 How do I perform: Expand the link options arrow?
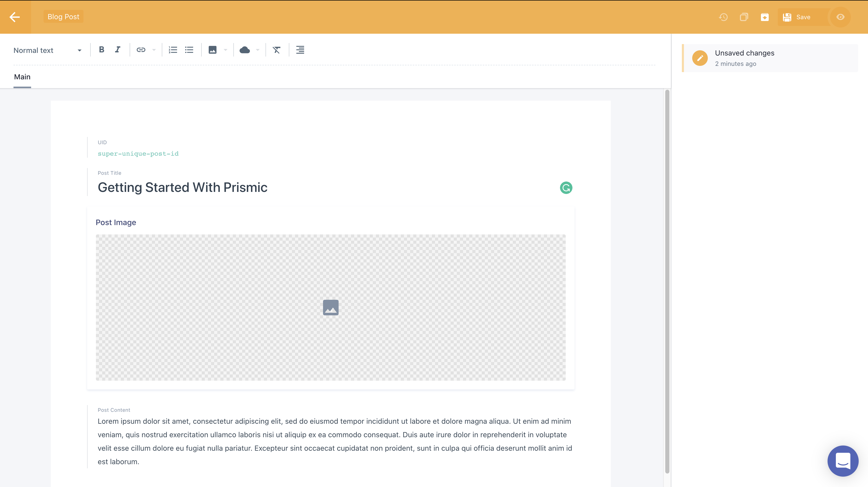pos(154,50)
